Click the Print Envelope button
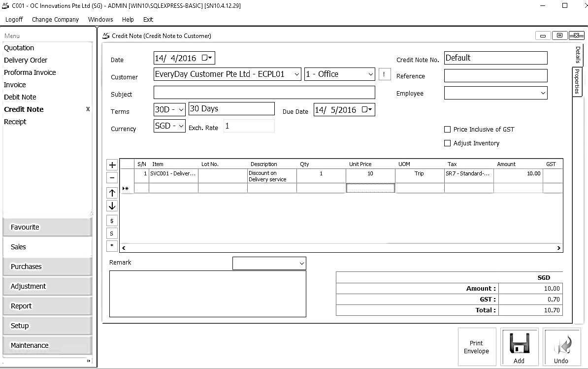 (477, 347)
